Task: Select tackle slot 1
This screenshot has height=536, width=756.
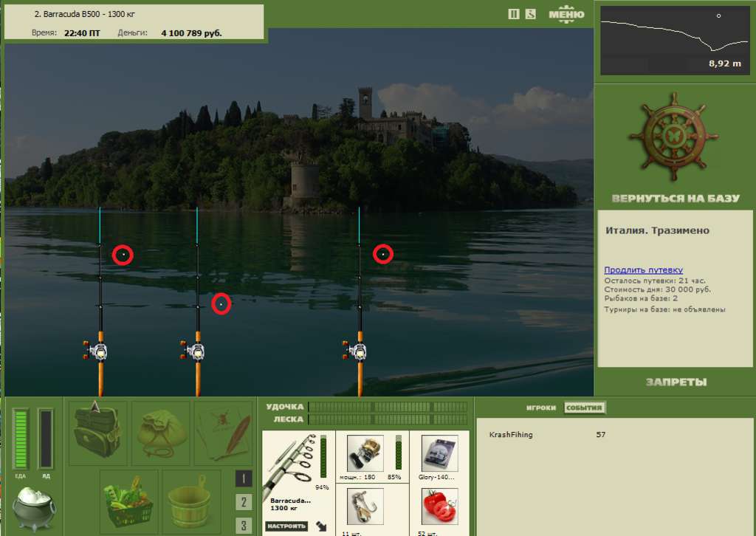Action: tap(244, 478)
